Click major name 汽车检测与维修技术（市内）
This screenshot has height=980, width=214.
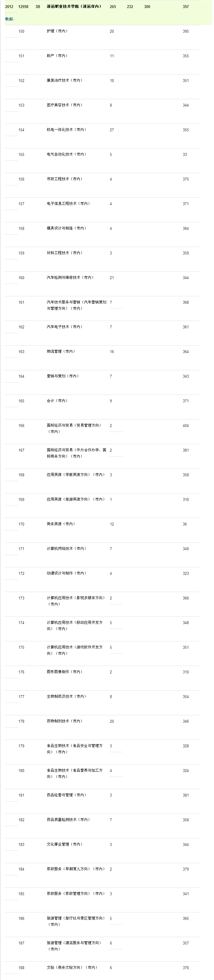tap(70, 278)
